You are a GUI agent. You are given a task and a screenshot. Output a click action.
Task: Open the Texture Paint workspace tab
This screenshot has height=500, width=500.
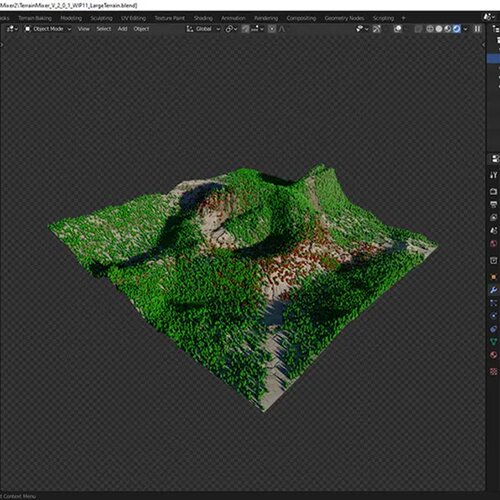click(x=169, y=18)
